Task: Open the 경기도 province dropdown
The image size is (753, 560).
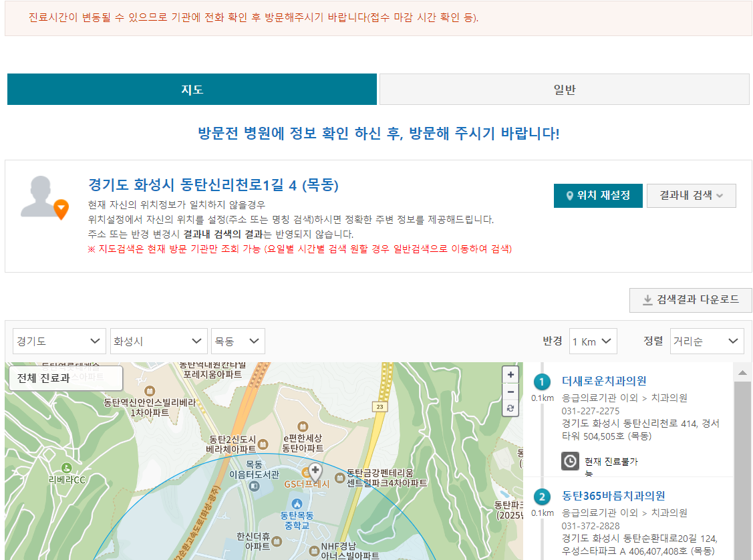Action: (59, 341)
